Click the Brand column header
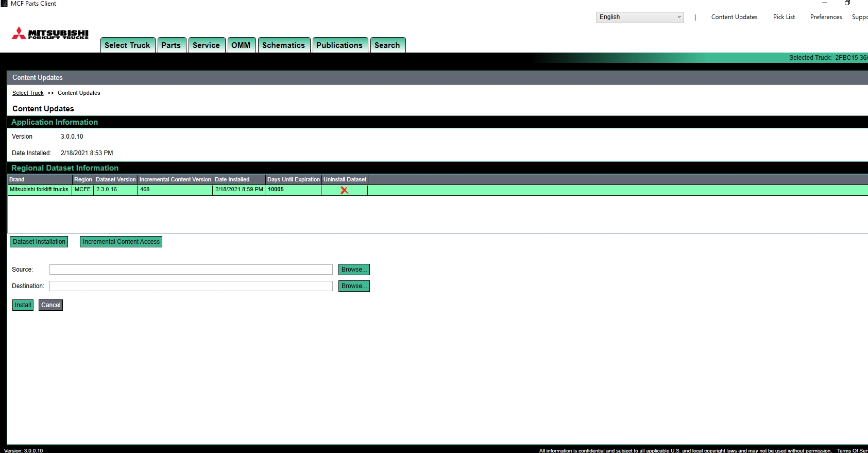Image resolution: width=868 pixels, height=453 pixels. (40, 179)
